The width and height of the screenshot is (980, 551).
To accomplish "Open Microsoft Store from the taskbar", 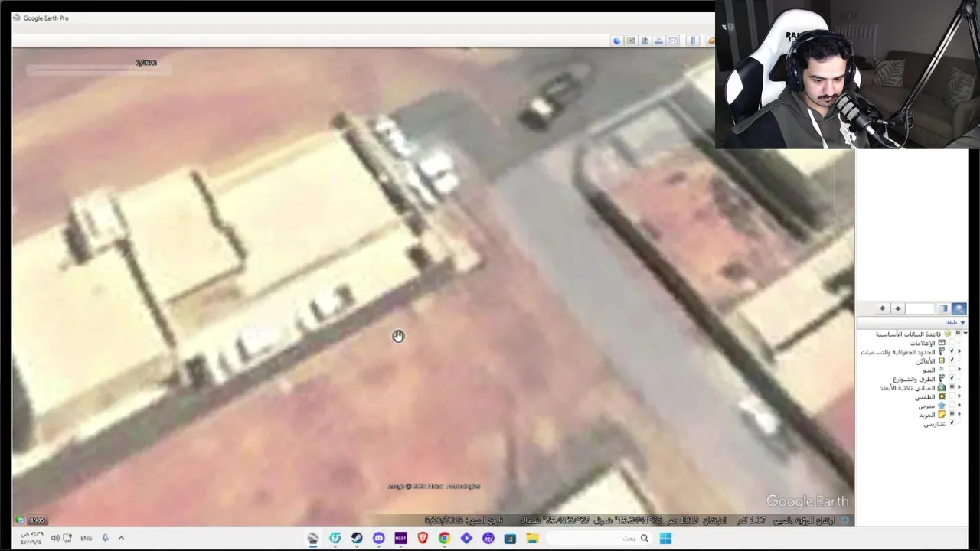I will click(510, 538).
